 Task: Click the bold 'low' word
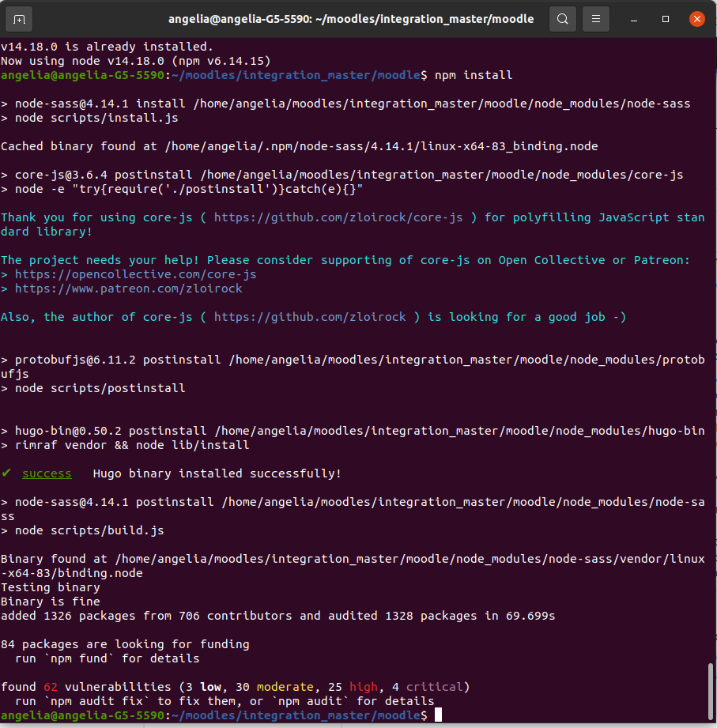pyautogui.click(x=211, y=687)
